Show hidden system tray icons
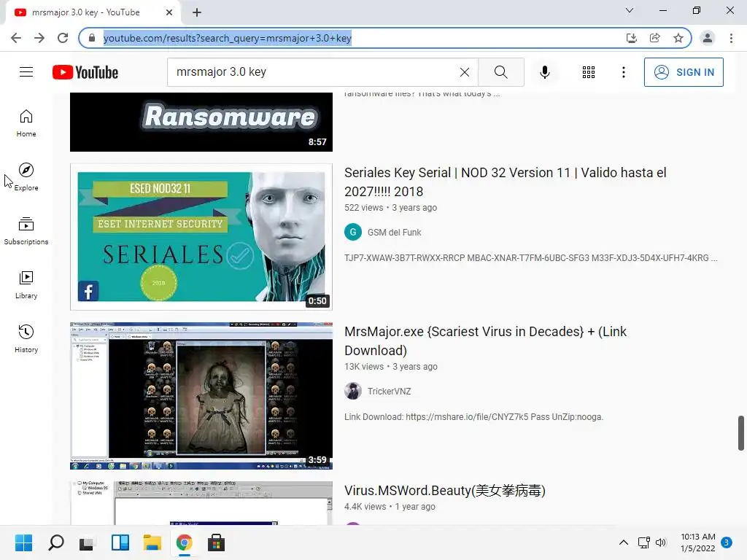Screen dimensions: 747x560 pos(623,542)
